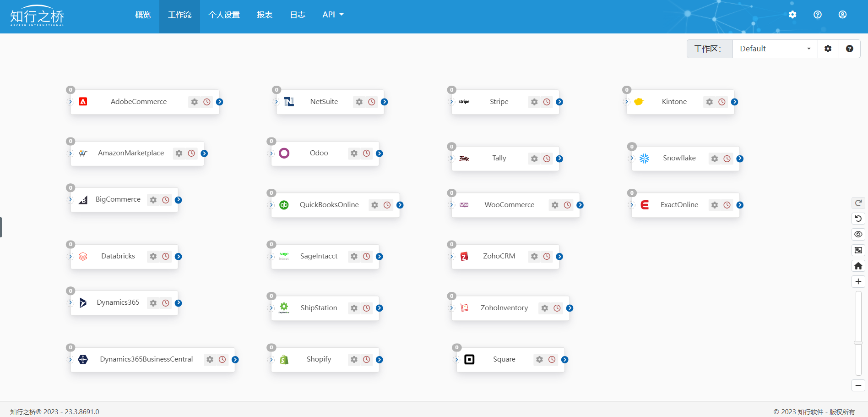Open the Default workspace dropdown

(x=775, y=49)
